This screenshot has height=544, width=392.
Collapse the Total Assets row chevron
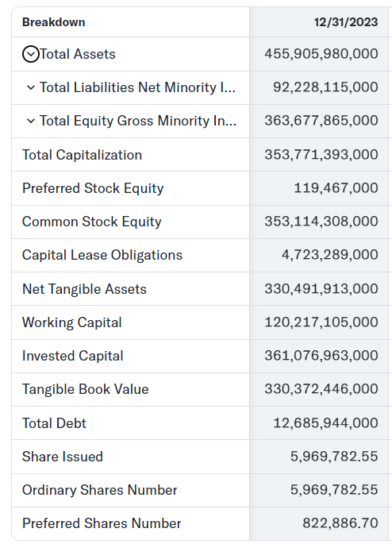tap(30, 55)
